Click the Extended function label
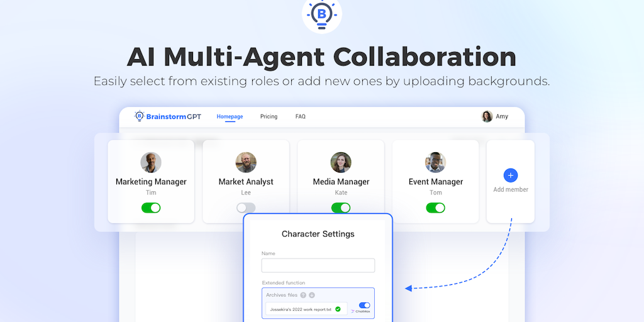Image resolution: width=644 pixels, height=322 pixels. (x=284, y=283)
